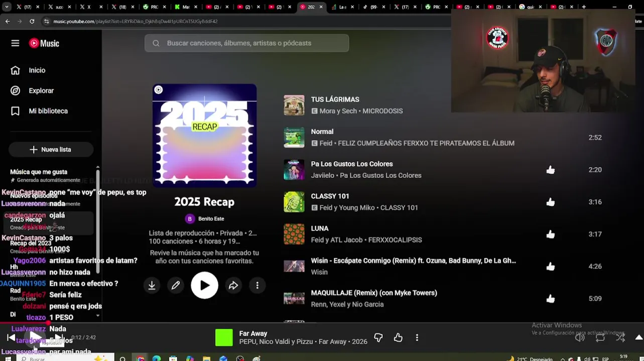The height and width of the screenshot is (361, 644).
Task: Toggle like on Pa Los Gustos Los Colores
Action: pos(551,170)
